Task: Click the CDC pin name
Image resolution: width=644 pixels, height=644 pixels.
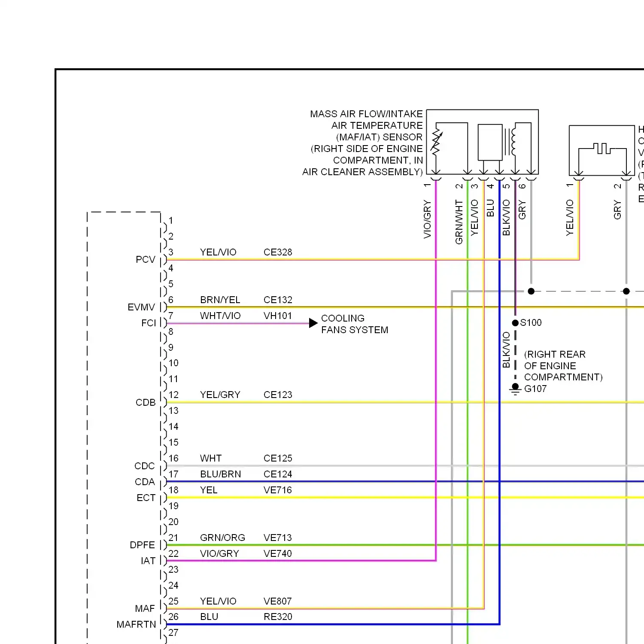Action: (x=144, y=466)
